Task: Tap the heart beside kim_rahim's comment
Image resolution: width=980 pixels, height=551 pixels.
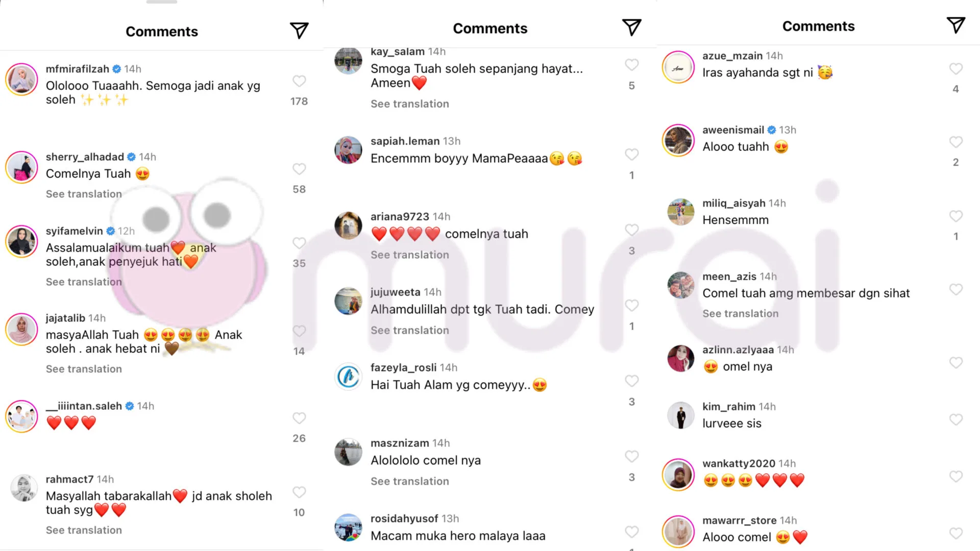Action: tap(955, 419)
